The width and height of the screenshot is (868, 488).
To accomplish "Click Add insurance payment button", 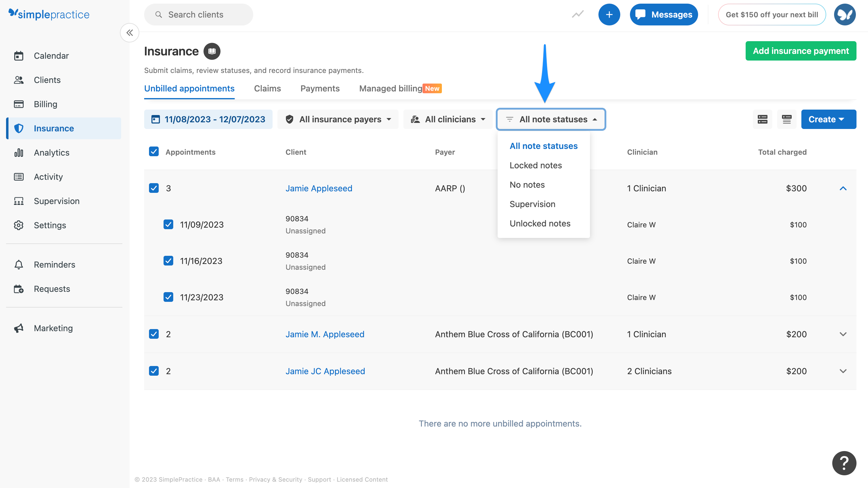I will pos(801,51).
